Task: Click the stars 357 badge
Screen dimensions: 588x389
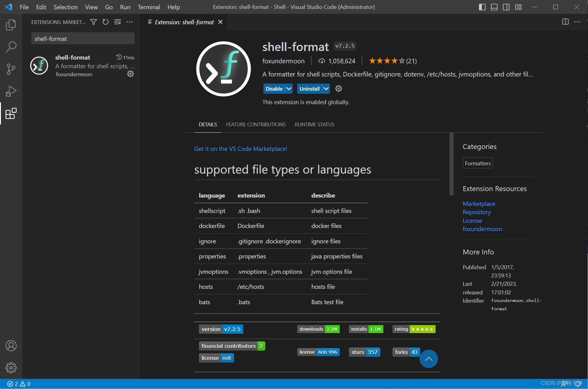Action: tap(364, 352)
